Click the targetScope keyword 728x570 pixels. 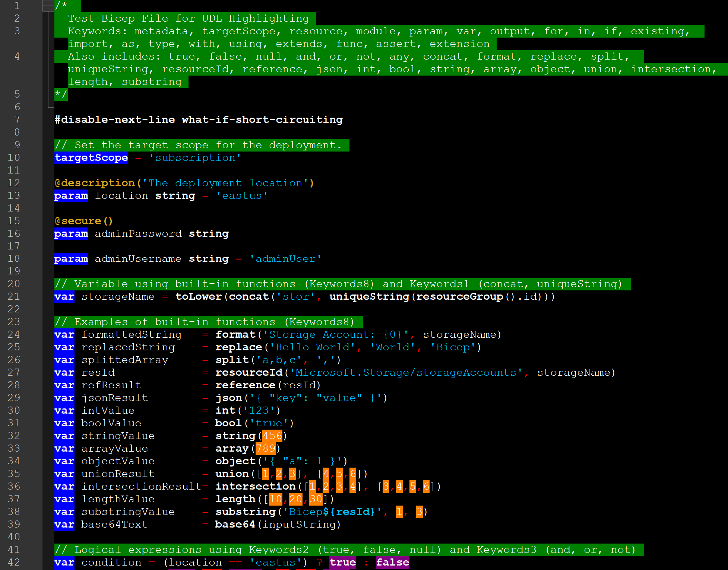(x=91, y=158)
